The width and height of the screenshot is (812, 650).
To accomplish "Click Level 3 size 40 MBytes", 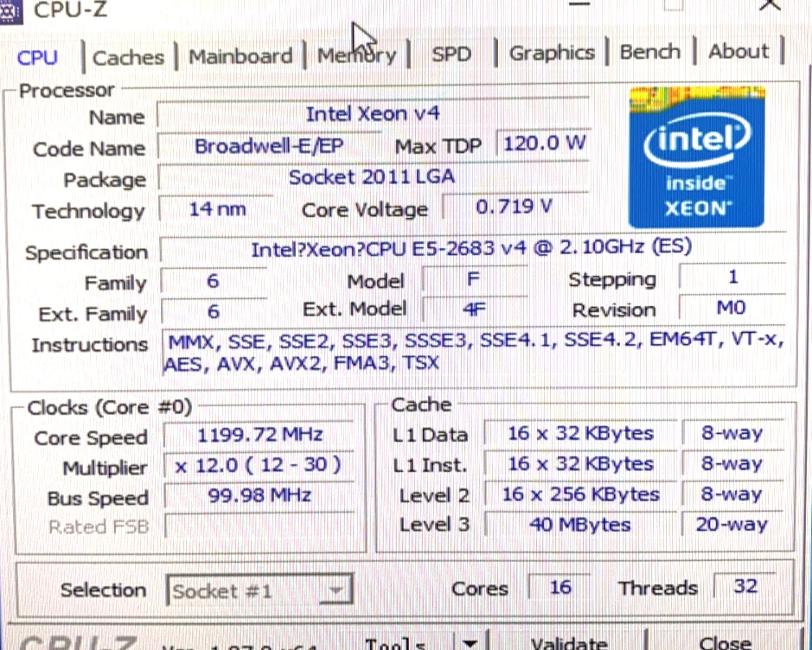I will pos(580,525).
